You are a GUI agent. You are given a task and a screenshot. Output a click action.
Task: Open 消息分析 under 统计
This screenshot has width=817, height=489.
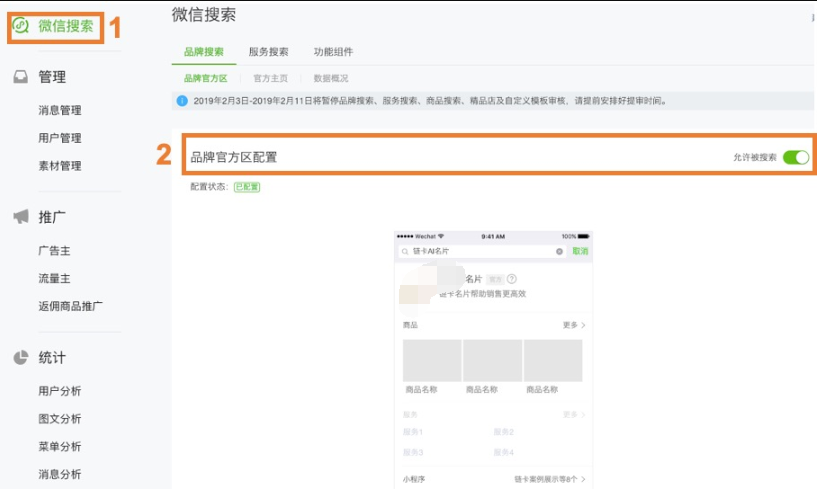pos(60,474)
